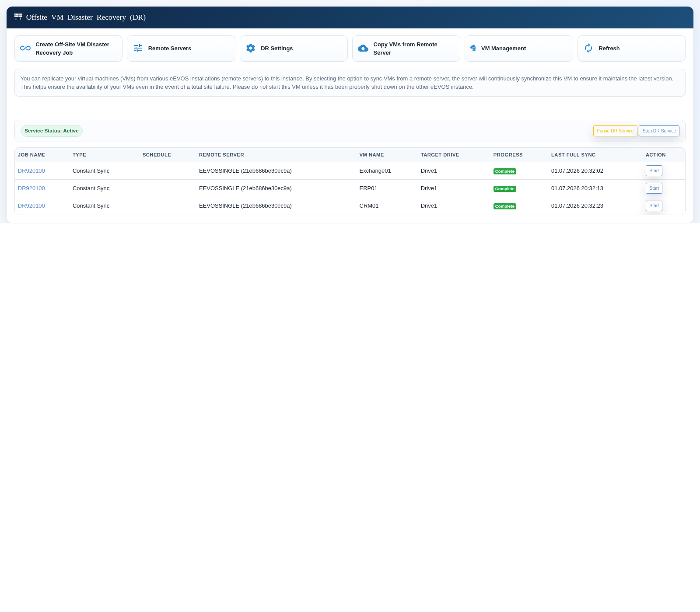Click the LAST FULL SYNC column header
Viewport: 700px width, 612px height.
[573, 155]
